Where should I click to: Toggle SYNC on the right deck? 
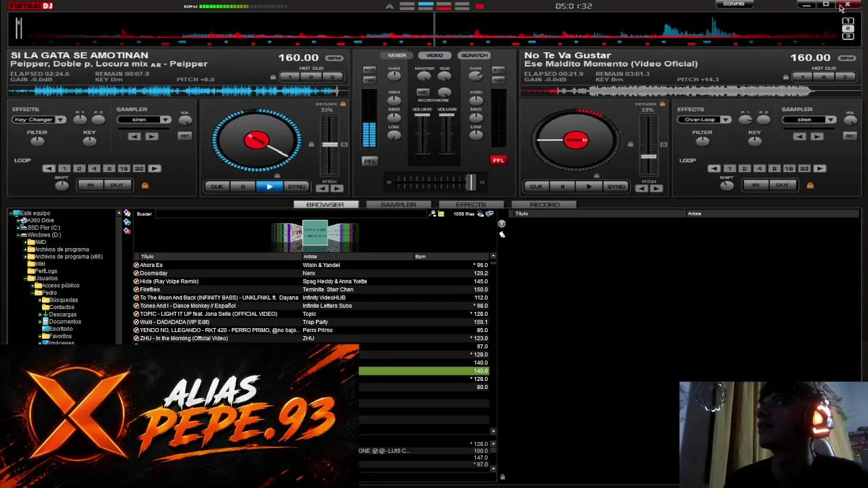point(616,186)
